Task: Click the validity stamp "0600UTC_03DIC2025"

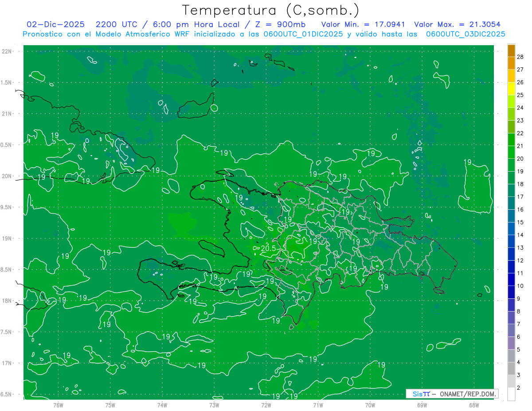Action: tap(465, 34)
